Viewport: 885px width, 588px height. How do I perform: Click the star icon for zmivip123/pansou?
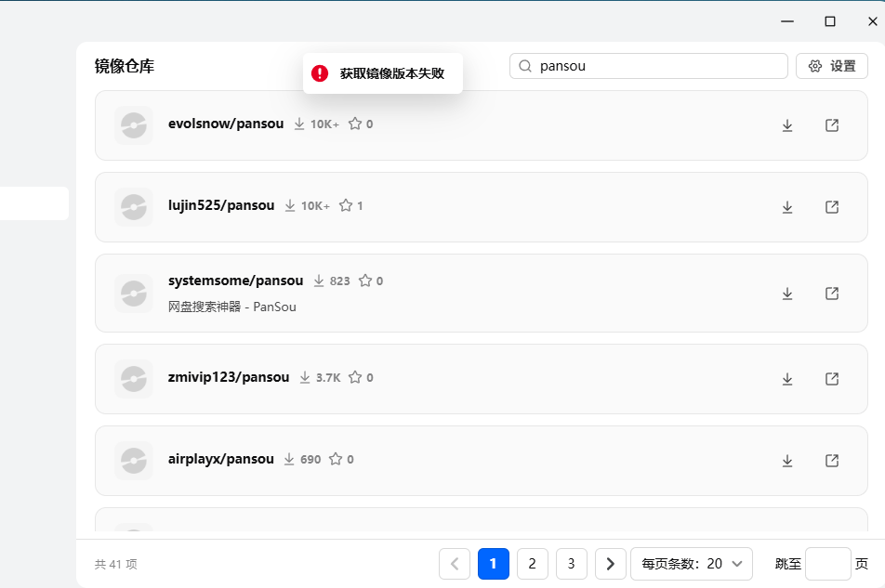(x=355, y=376)
